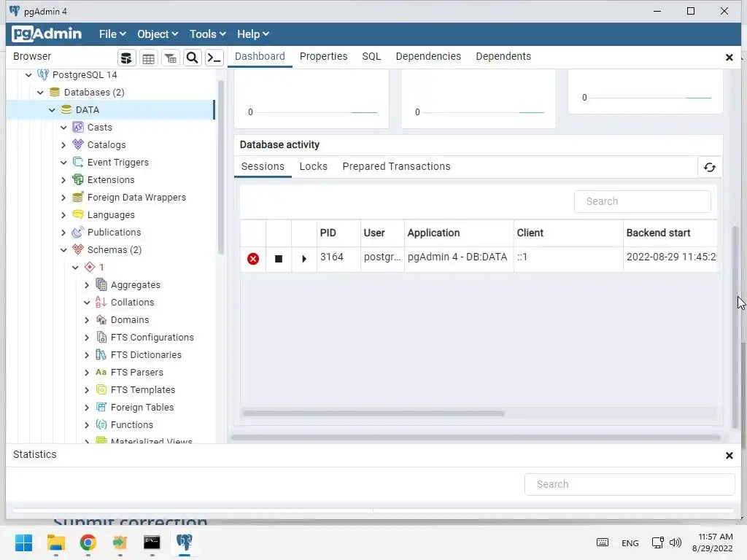Image resolution: width=747 pixels, height=560 pixels.
Task: Select the Locks tab
Action: pyautogui.click(x=313, y=166)
